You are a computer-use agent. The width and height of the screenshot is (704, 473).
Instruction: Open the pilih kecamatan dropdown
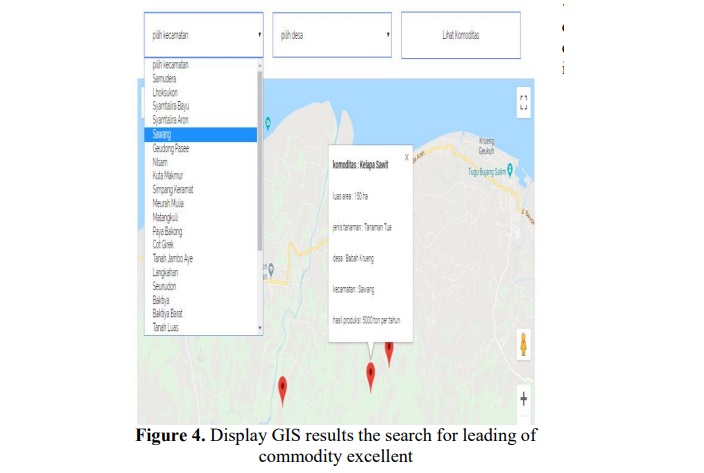pyautogui.click(x=203, y=36)
